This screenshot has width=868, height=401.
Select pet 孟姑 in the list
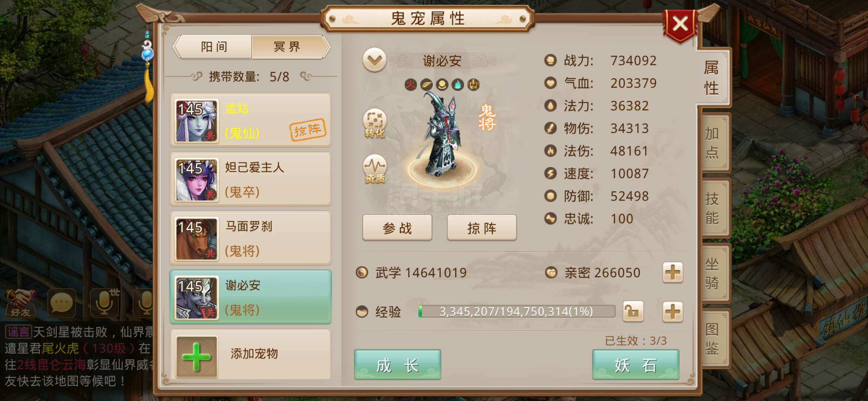click(x=250, y=121)
